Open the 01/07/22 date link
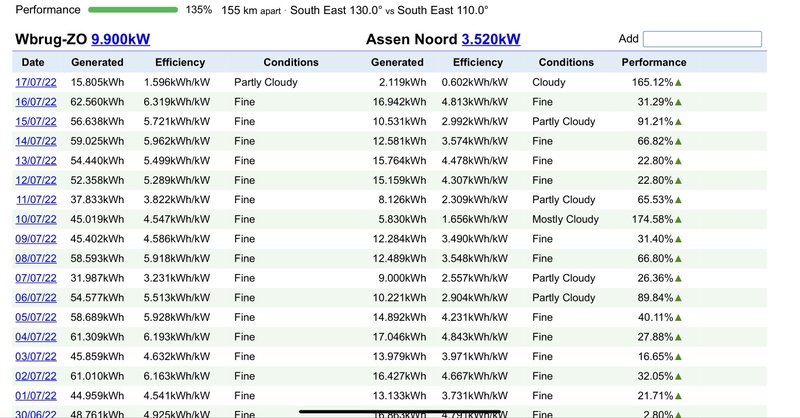This screenshot has width=800, height=418. [36, 396]
